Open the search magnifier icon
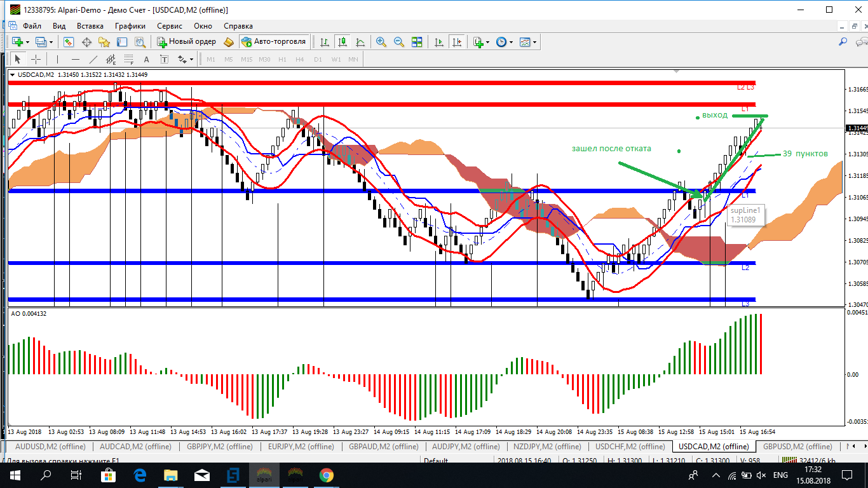The height and width of the screenshot is (488, 868). tap(843, 42)
